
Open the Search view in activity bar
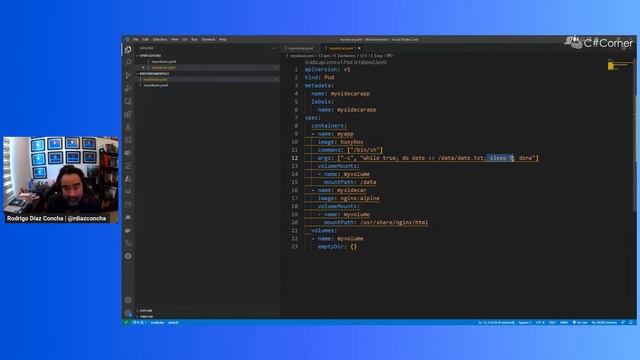click(128, 62)
